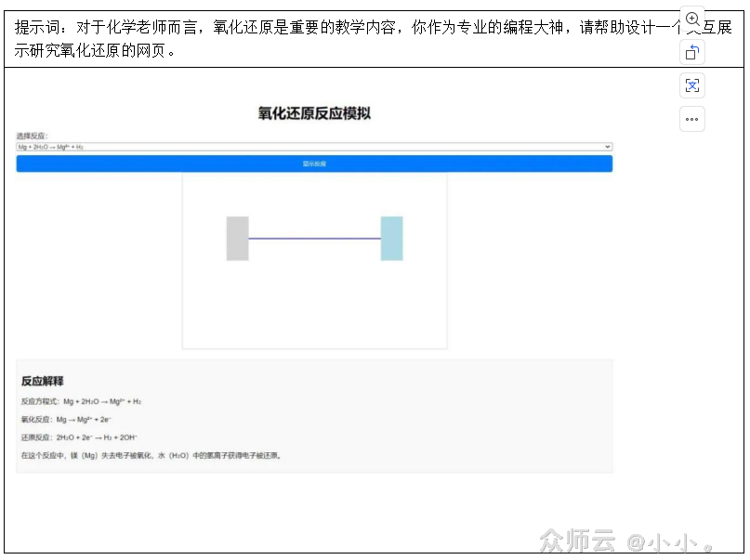
Task: Click the explanation paragraph about magnesium
Action: [153, 455]
